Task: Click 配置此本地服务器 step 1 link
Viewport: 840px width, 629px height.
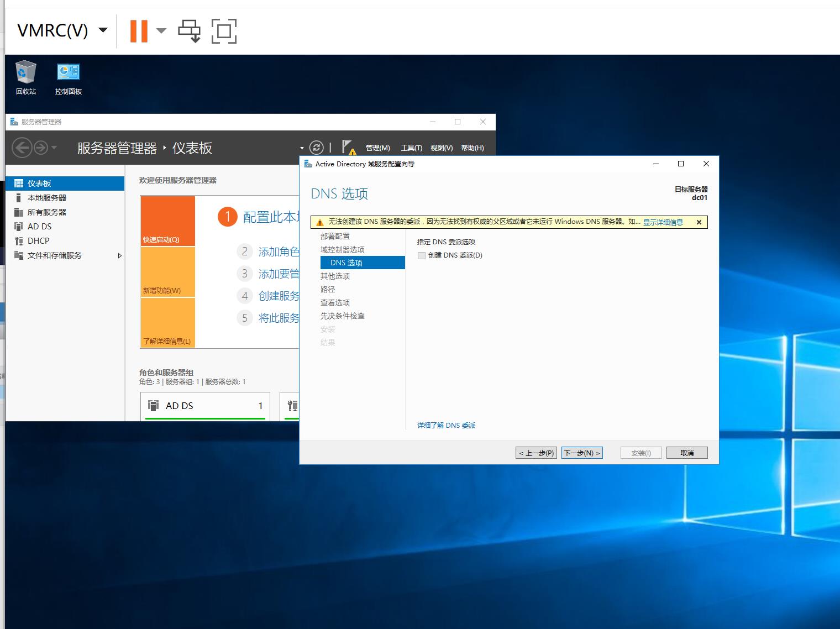Action: coord(271,217)
